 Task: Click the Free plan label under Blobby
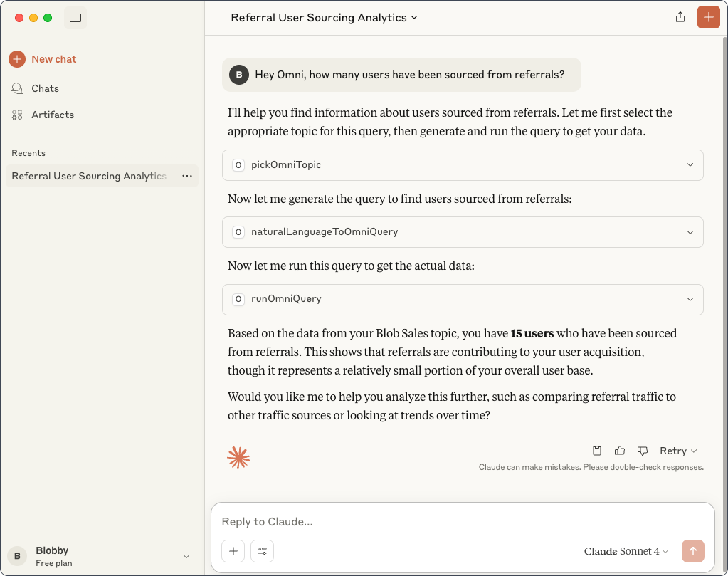tap(54, 563)
